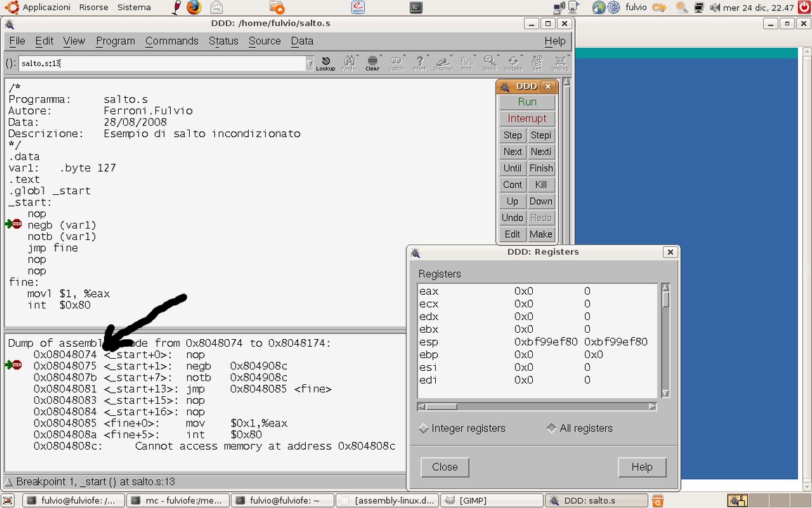Click the show desktop icon in bottom panel
The width and height of the screenshot is (812, 508).
[x=7, y=501]
